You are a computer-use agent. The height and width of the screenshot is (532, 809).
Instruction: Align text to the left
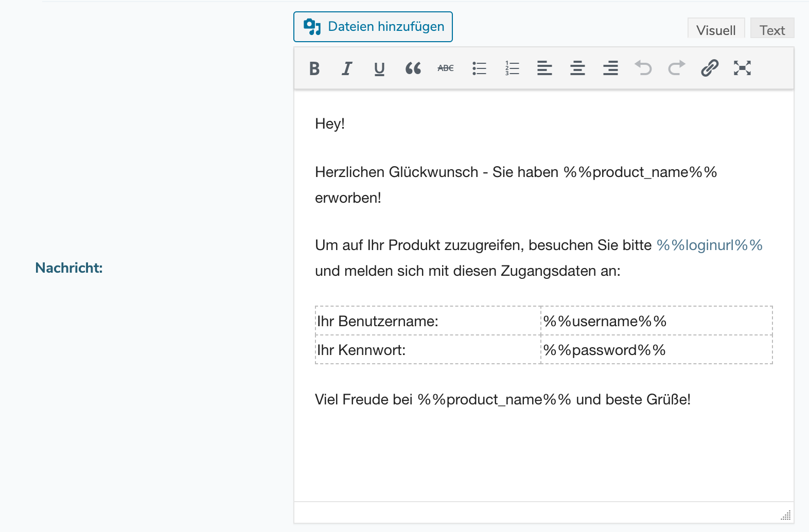click(x=544, y=68)
